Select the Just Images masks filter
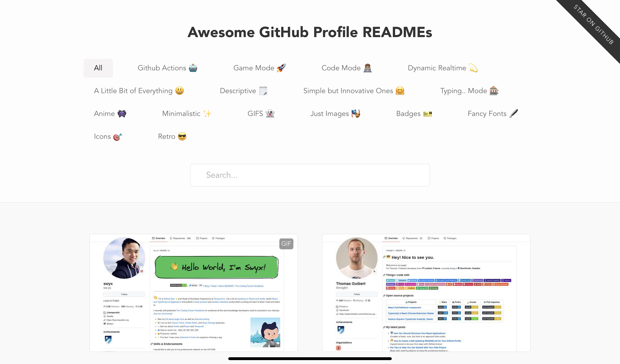The height and width of the screenshot is (364, 620). pos(335,114)
